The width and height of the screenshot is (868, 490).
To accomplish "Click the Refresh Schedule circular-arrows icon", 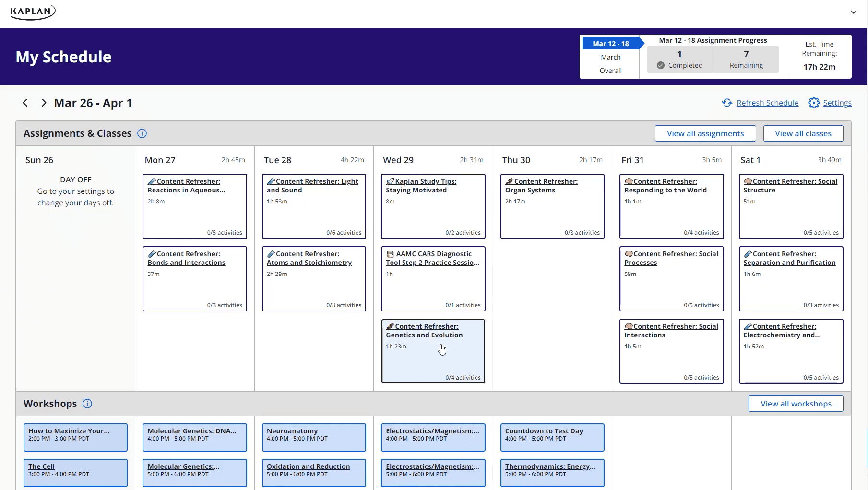I will pyautogui.click(x=727, y=103).
